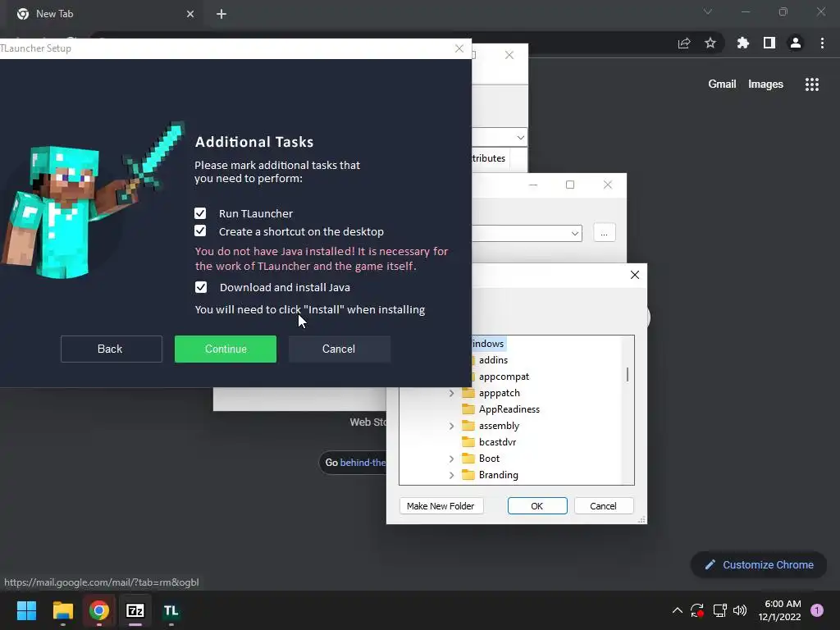This screenshot has height=630, width=840.
Task: Click the green Continue button
Action: (x=226, y=349)
